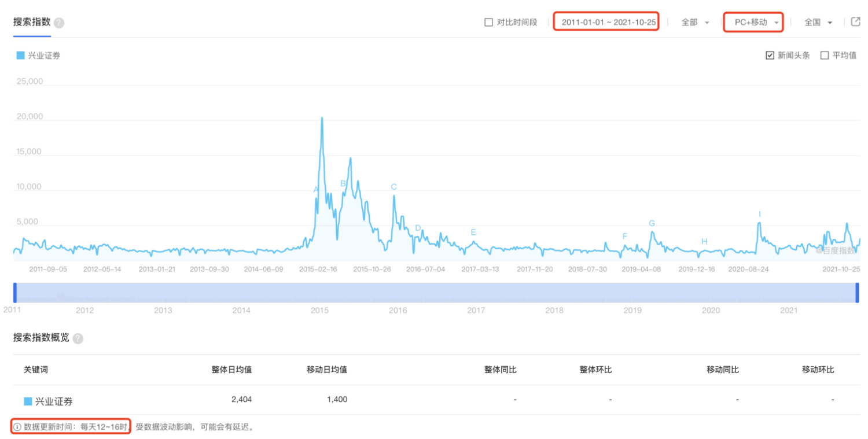868x439 pixels.
Task: Uncheck the 新闻头条 checkbox
Action: pyautogui.click(x=770, y=56)
